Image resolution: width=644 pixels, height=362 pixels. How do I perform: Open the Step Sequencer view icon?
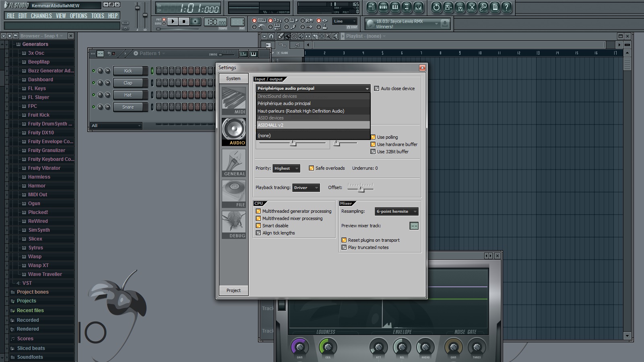[x=383, y=7]
